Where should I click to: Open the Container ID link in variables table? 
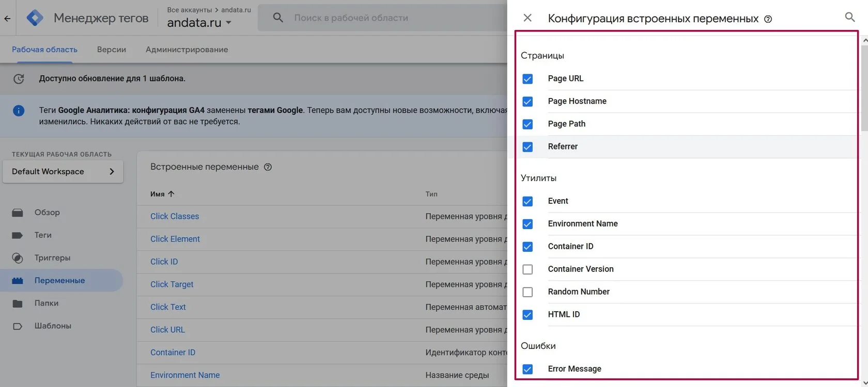pyautogui.click(x=173, y=352)
